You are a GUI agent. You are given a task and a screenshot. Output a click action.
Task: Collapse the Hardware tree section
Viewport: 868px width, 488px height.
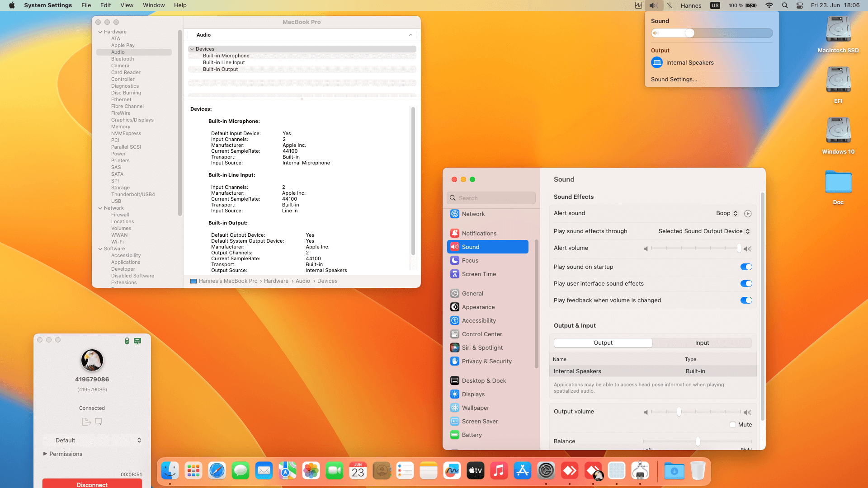tap(100, 32)
